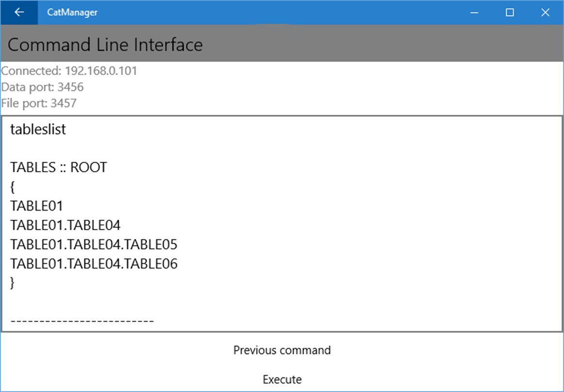Select the TABLE01.TABLE04.TABLE06 entry
This screenshot has height=392, width=564.
94,264
